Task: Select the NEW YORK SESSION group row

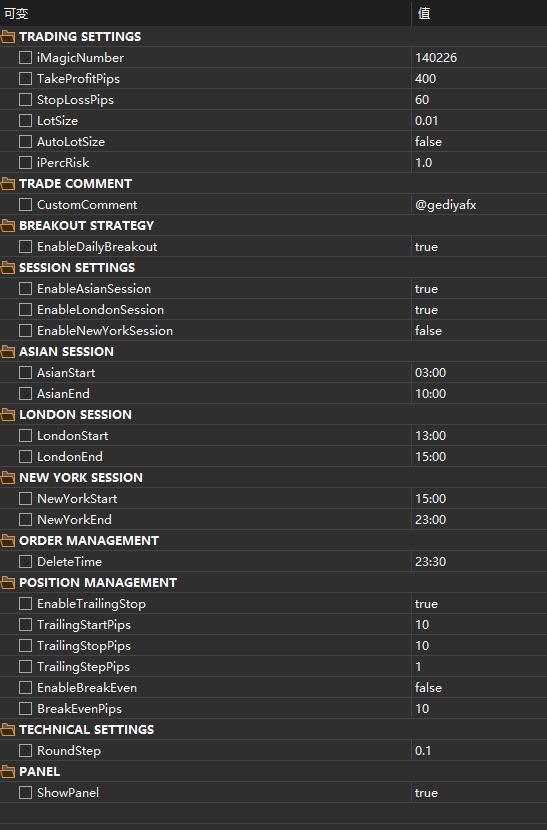Action: tap(273, 477)
